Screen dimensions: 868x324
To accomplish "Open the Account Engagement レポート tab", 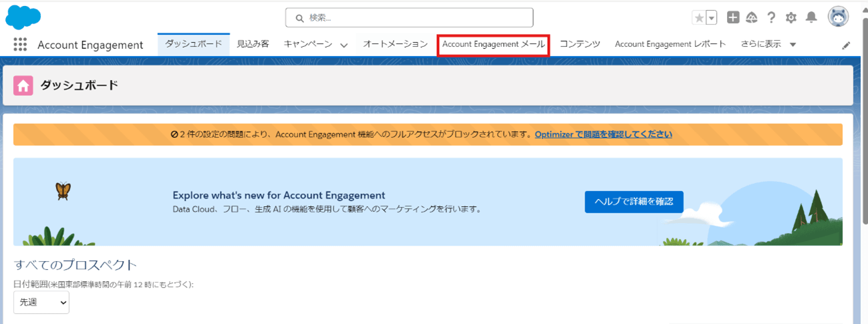I will 670,44.
